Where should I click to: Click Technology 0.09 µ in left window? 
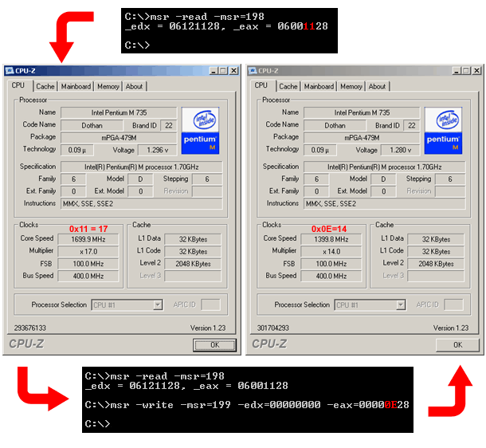point(76,150)
